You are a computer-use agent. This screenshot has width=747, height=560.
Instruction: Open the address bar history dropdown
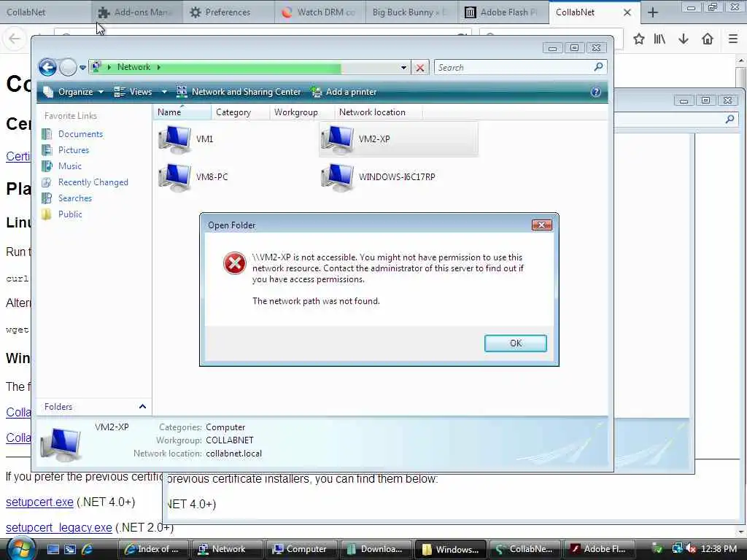tap(403, 68)
